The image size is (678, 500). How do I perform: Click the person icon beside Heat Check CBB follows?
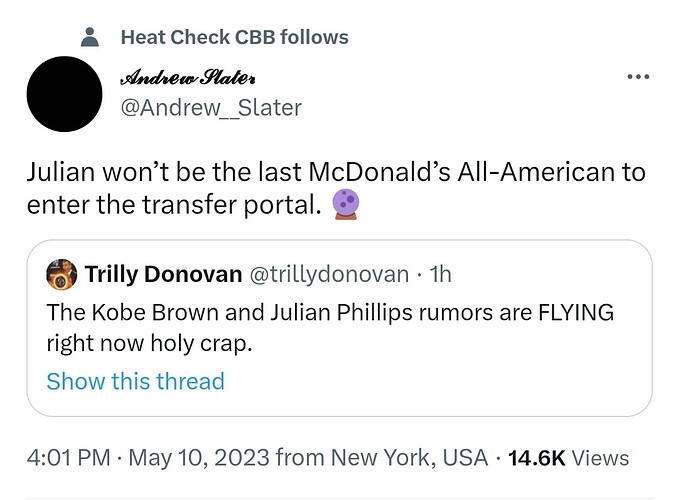coord(90,37)
